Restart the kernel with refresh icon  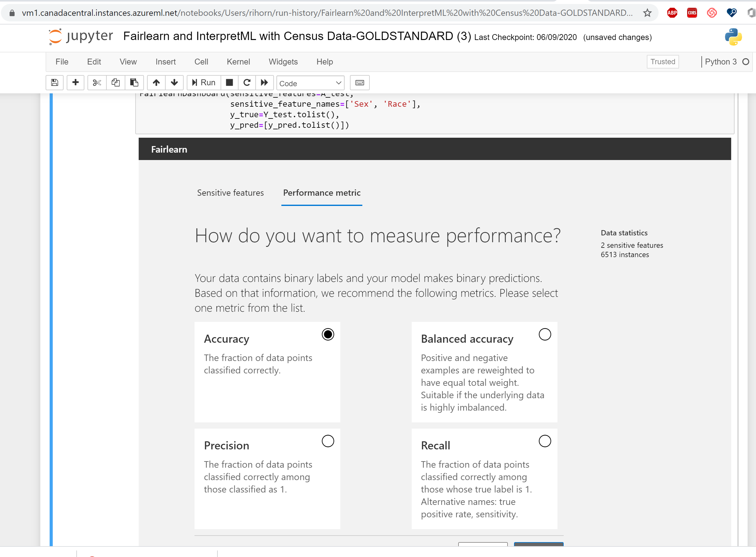[247, 82]
